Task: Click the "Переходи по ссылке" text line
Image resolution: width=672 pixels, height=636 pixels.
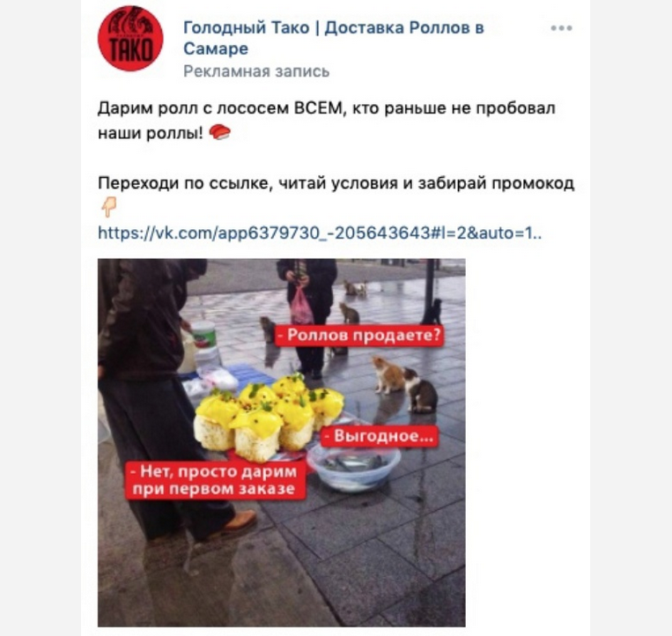Action: (x=336, y=183)
